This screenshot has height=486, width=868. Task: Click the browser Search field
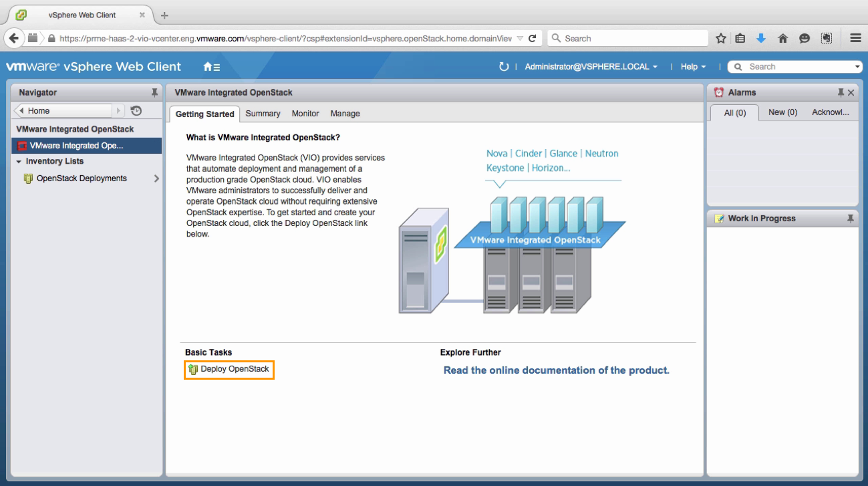tap(627, 39)
